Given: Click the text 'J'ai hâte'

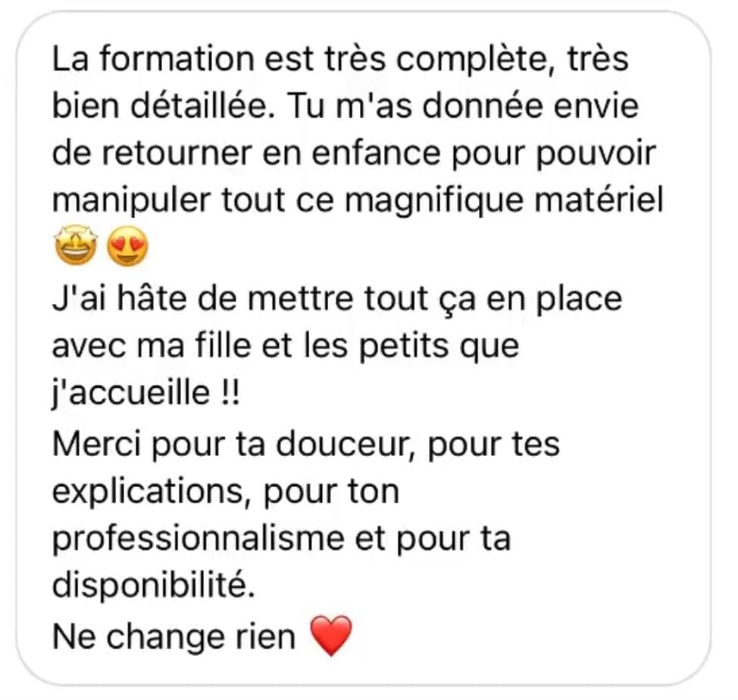Looking at the screenshot, I should click(x=119, y=299).
